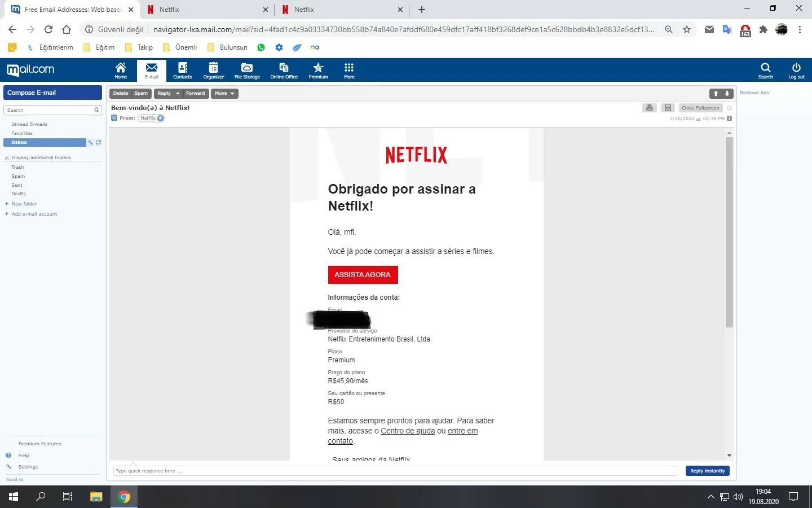Open the Önemli bookmark folder
Screen dimensions: 812x508
[x=180, y=47]
